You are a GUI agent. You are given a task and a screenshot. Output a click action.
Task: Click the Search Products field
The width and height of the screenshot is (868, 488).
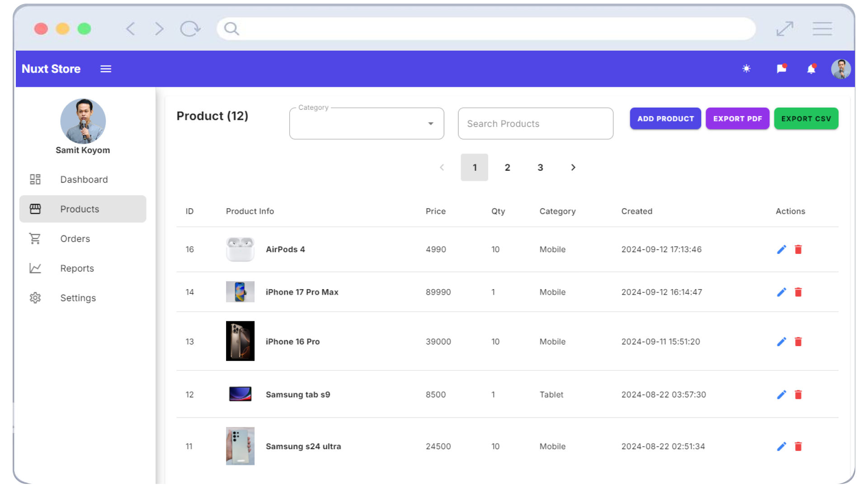tap(536, 123)
